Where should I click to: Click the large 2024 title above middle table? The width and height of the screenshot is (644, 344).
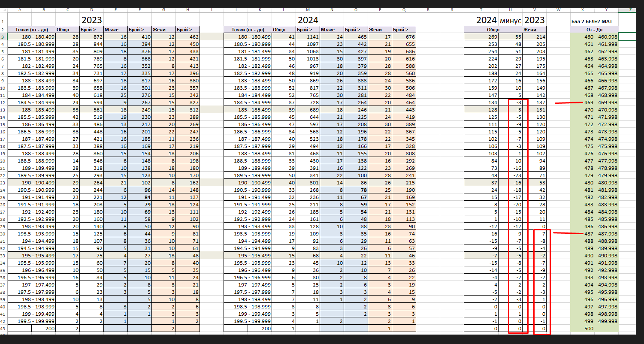point(308,20)
